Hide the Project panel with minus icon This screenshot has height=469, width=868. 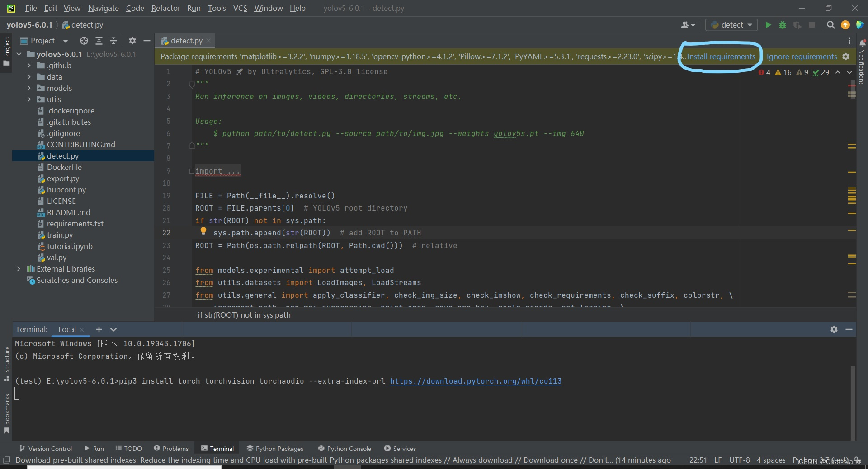tap(146, 41)
